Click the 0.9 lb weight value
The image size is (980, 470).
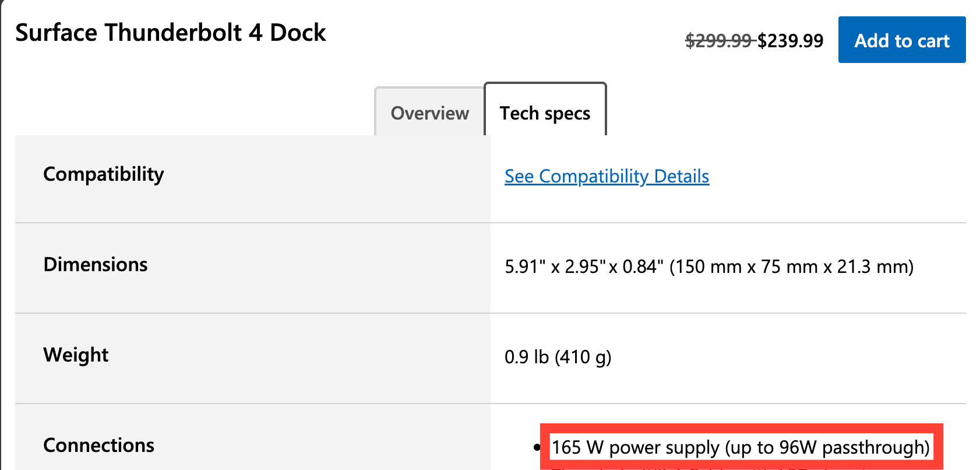(527, 357)
